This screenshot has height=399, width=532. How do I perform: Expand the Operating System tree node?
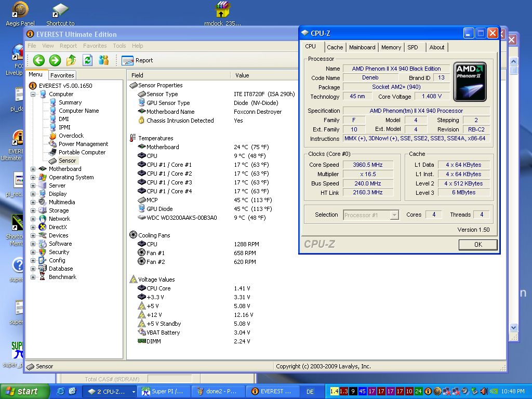point(33,177)
